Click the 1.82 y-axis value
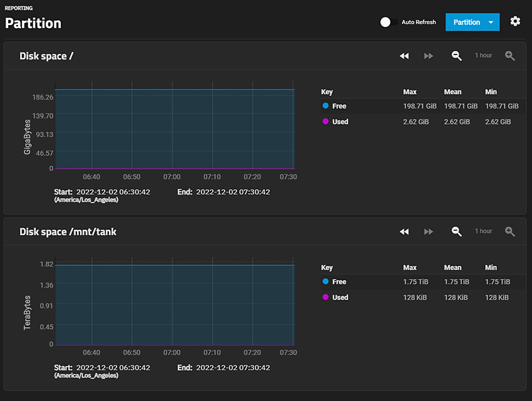 coord(47,264)
